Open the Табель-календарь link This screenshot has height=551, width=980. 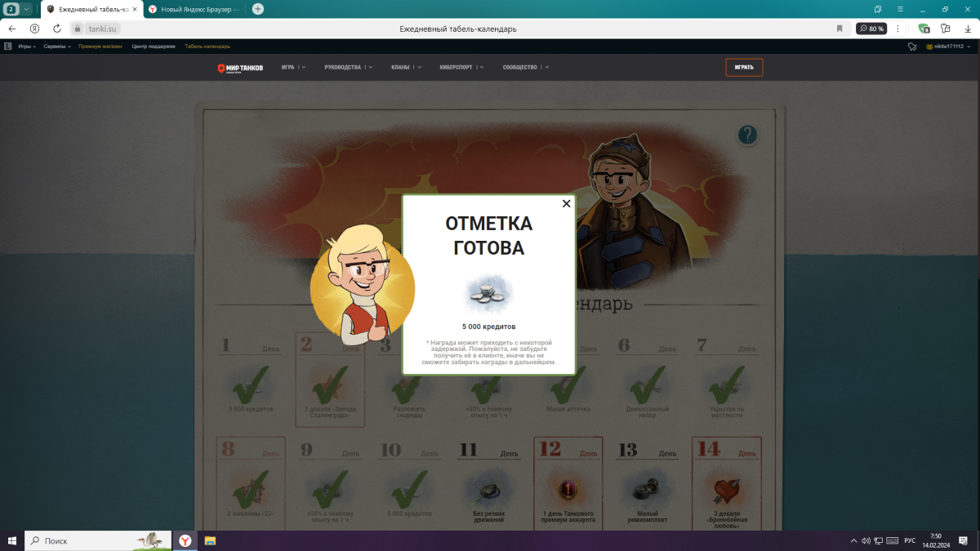(x=207, y=47)
